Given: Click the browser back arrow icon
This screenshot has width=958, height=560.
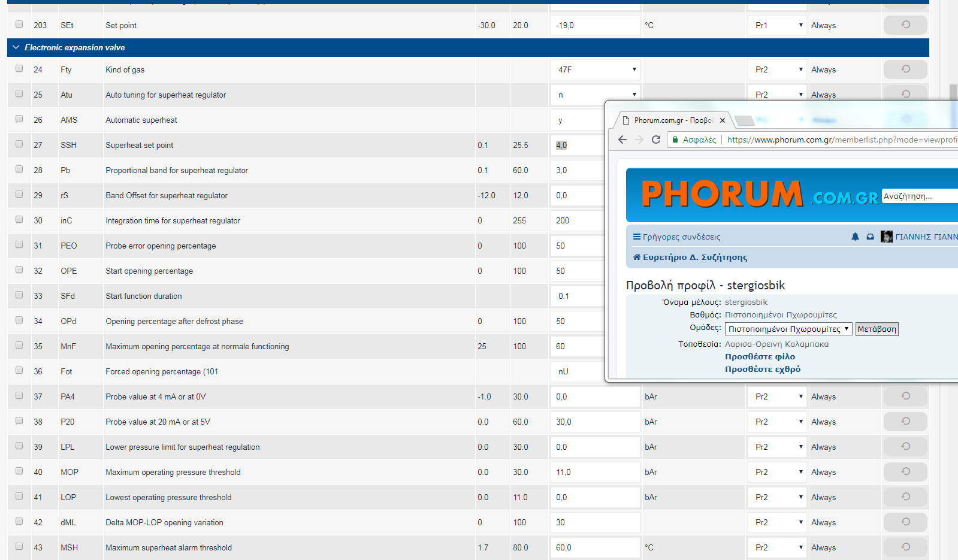Looking at the screenshot, I should coord(622,140).
